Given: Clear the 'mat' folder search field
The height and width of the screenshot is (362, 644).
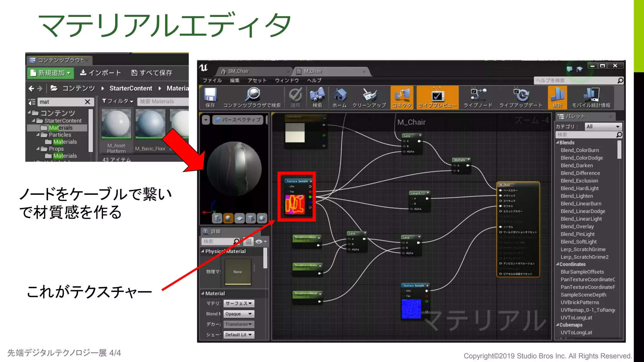Looking at the screenshot, I should [87, 102].
